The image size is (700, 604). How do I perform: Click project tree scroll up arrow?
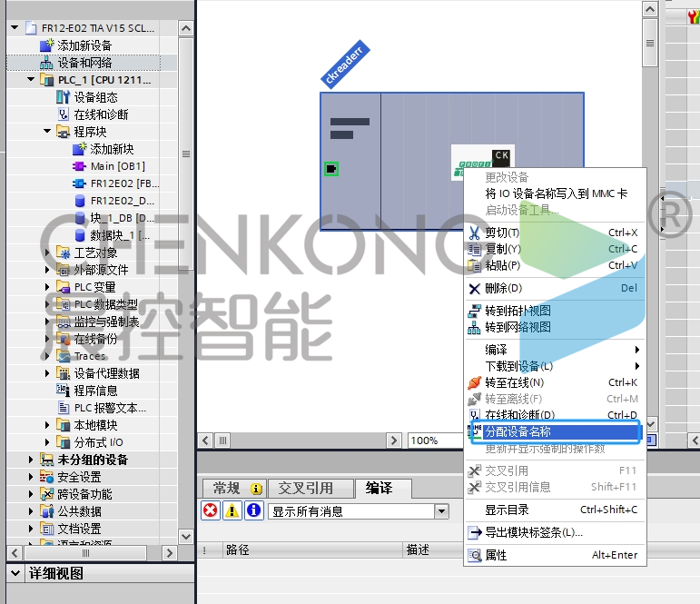186,28
